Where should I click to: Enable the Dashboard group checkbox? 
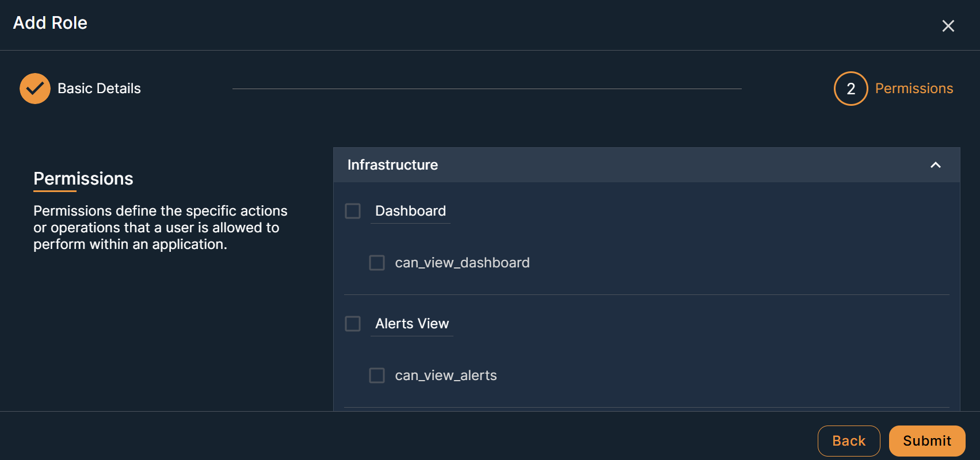point(353,211)
